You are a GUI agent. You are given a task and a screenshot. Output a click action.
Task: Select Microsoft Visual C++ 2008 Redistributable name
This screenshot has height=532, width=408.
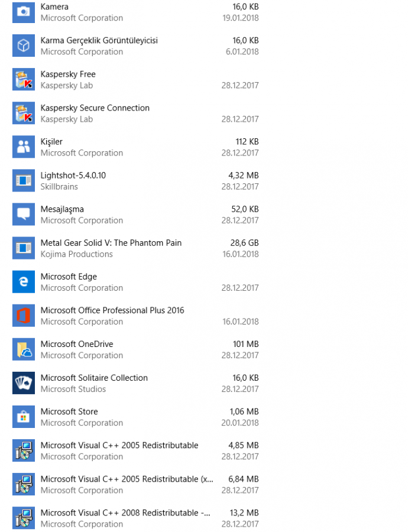click(x=125, y=512)
